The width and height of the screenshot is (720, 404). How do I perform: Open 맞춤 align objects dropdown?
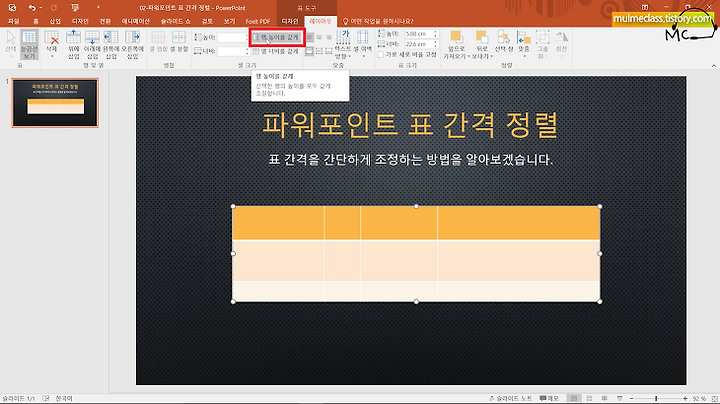point(524,45)
